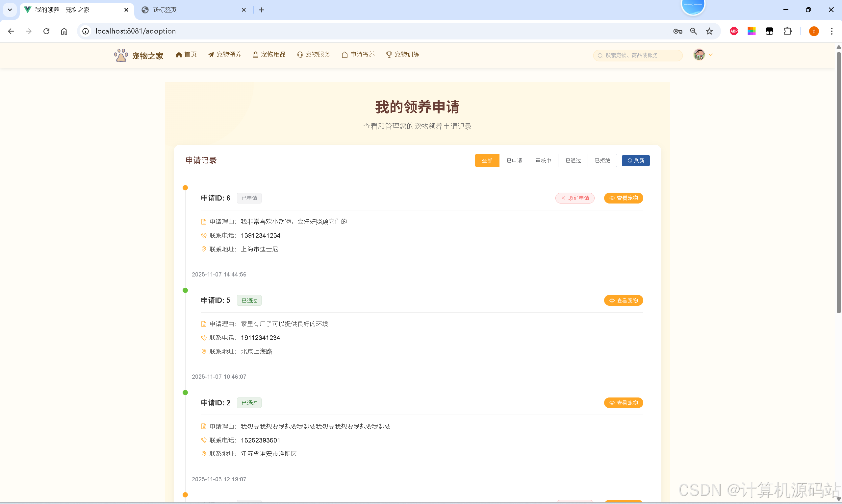Open the 申请寄养 nav item
Viewport: 842px width, 504px height.
(x=358, y=54)
